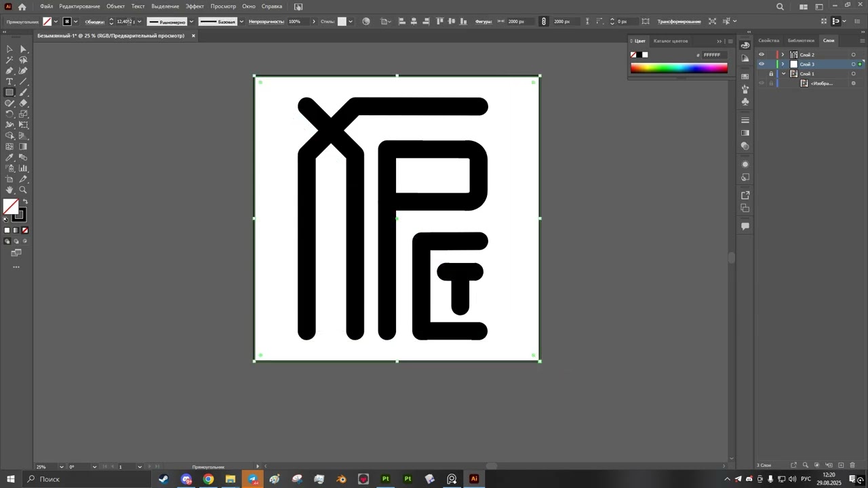Select the Lasso tool
The height and width of the screenshot is (488, 868).
pos(23,60)
